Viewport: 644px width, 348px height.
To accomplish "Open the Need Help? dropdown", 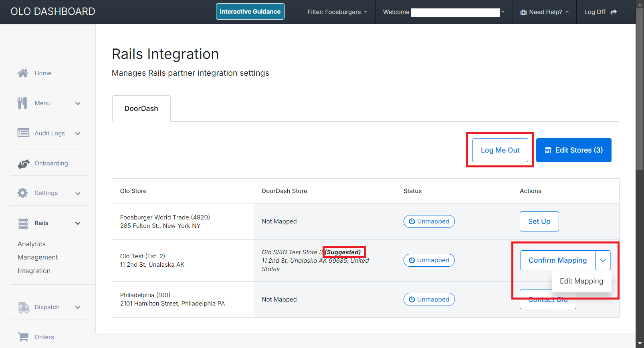I will [545, 12].
